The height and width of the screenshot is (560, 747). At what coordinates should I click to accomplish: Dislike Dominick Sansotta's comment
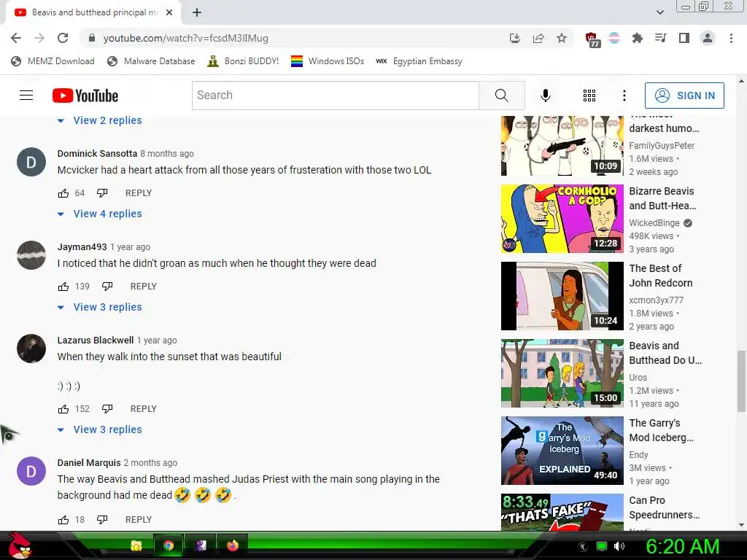[x=102, y=192]
